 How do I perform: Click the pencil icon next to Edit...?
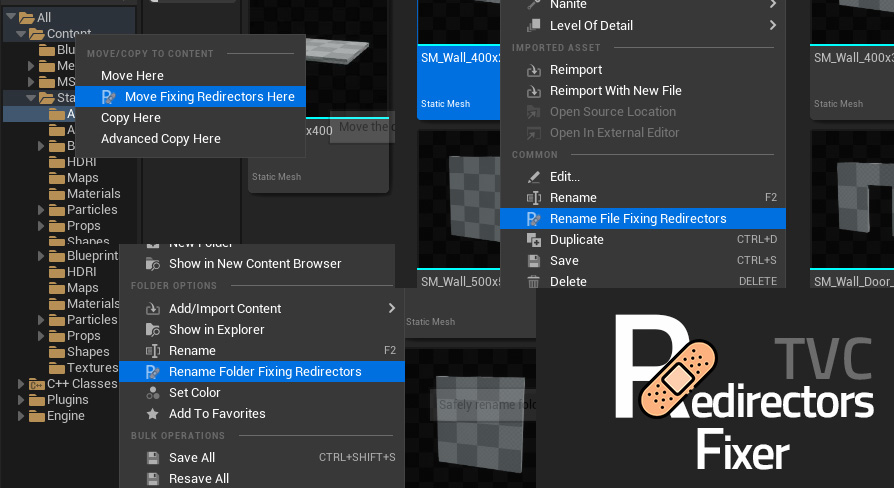[534, 177]
